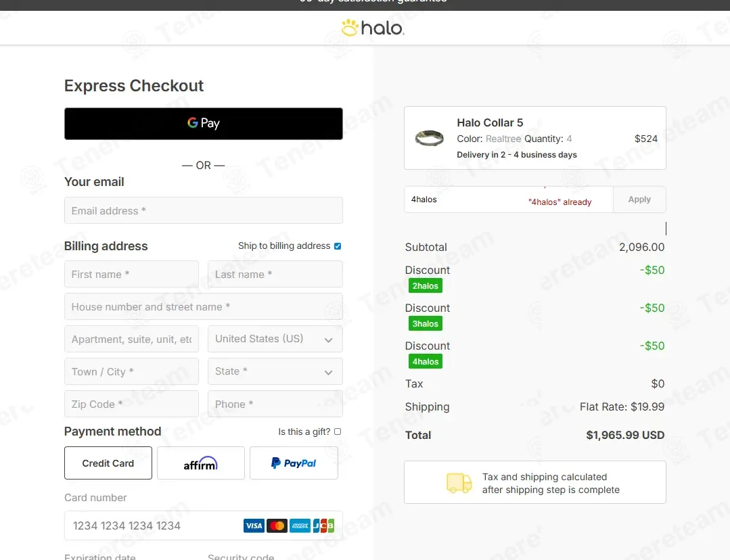Click the halo paw logo

tap(373, 28)
